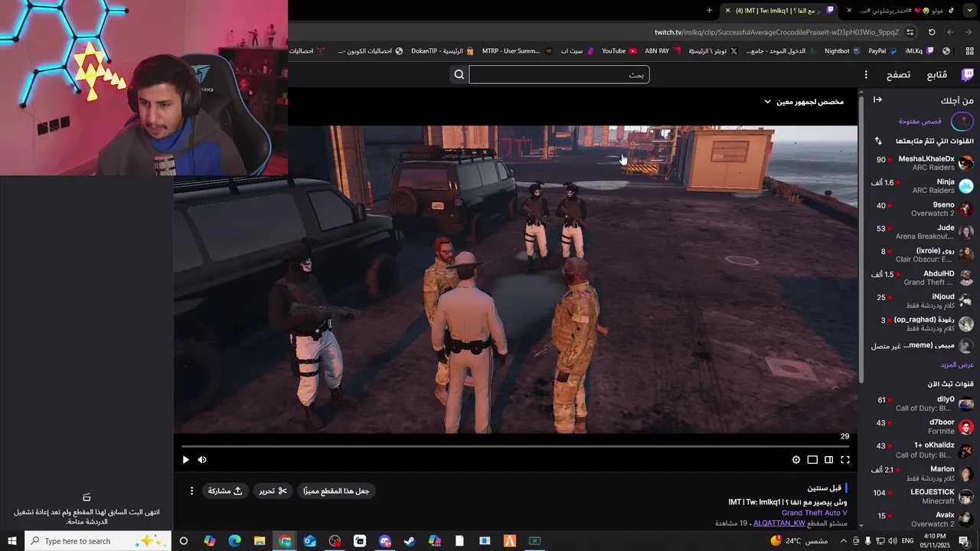980x551 pixels.
Task: Open ALQATTAN_KW clip creator link
Action: (x=779, y=523)
